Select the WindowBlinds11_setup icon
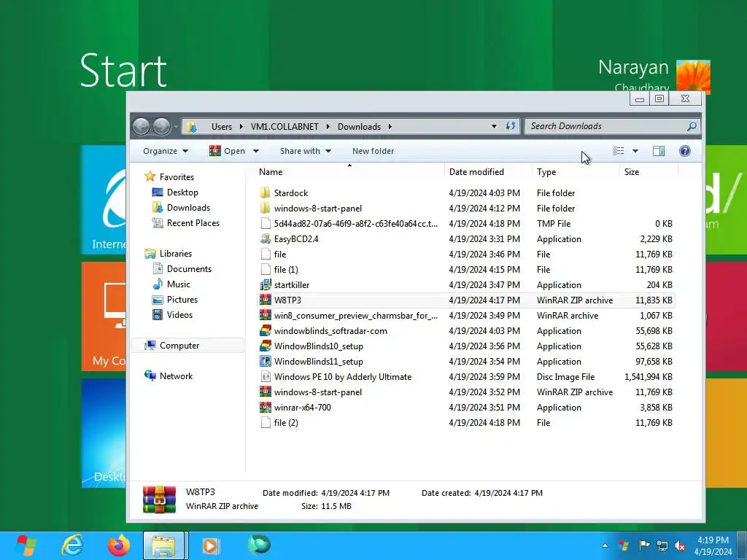Viewport: 747px width, 560px height. click(266, 362)
